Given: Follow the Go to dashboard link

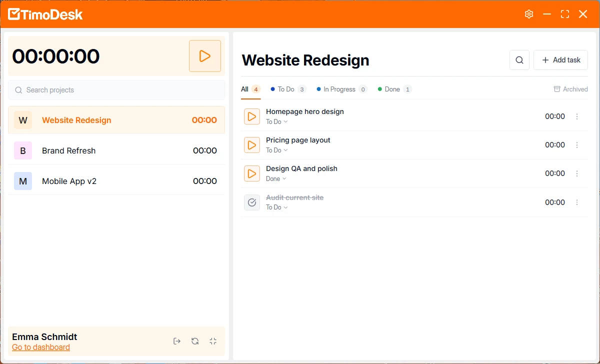Looking at the screenshot, I should (x=41, y=347).
